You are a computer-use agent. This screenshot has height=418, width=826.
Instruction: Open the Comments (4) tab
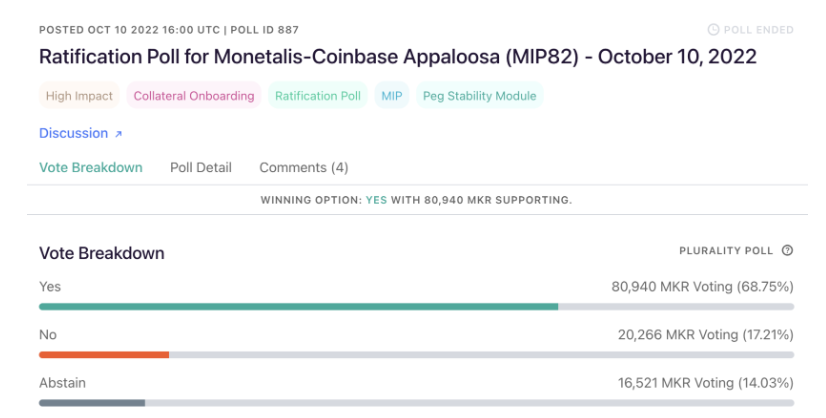tap(304, 168)
